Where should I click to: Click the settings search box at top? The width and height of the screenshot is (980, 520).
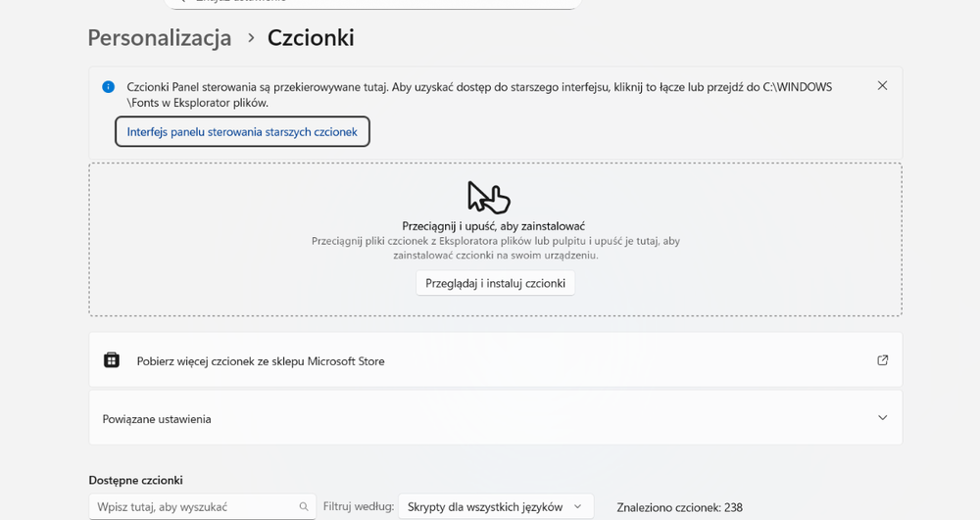pyautogui.click(x=372, y=3)
